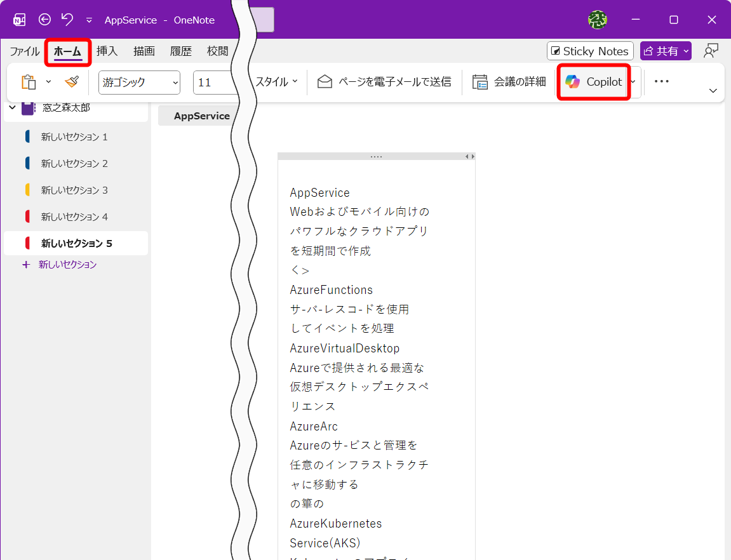The width and height of the screenshot is (731, 560).
Task: Open the ファイル menu
Action: pyautogui.click(x=25, y=51)
